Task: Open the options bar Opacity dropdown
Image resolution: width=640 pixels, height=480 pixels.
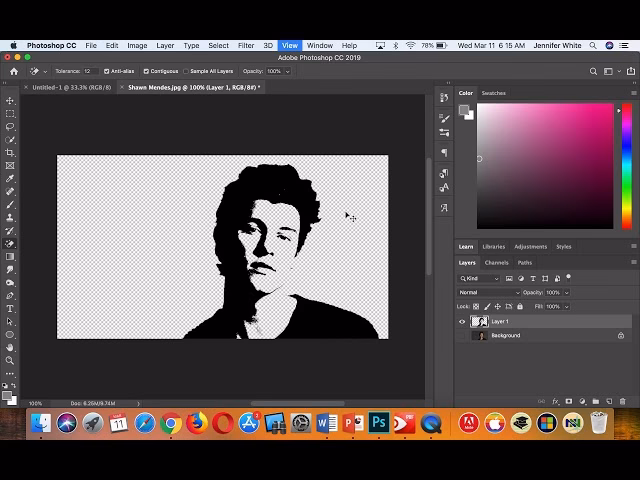Action: pyautogui.click(x=287, y=71)
